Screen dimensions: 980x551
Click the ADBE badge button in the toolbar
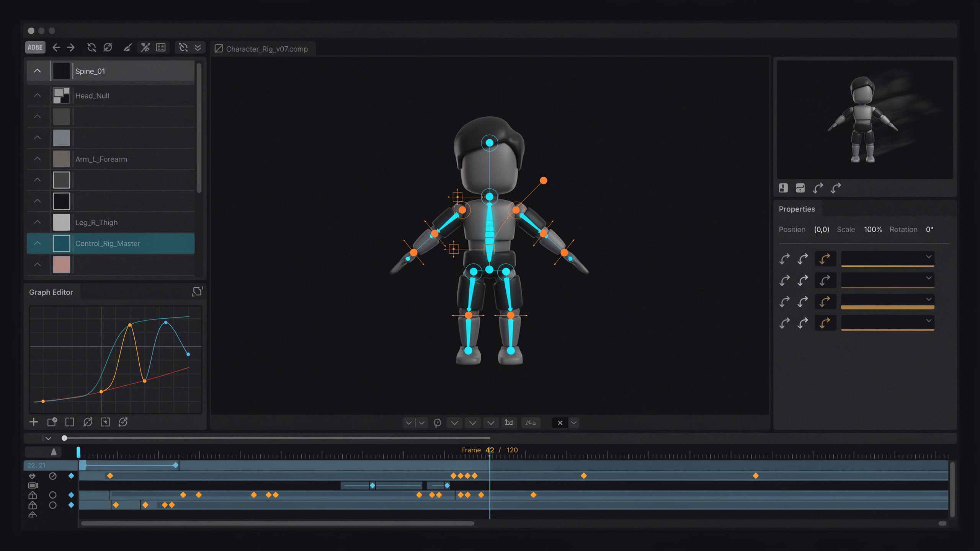click(35, 47)
